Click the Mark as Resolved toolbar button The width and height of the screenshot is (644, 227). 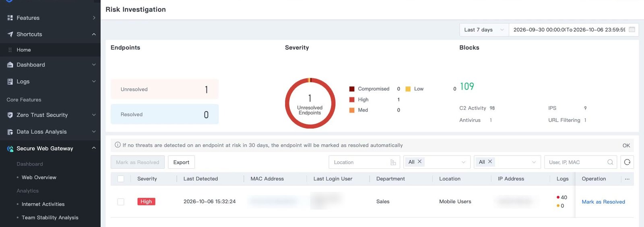click(x=138, y=162)
